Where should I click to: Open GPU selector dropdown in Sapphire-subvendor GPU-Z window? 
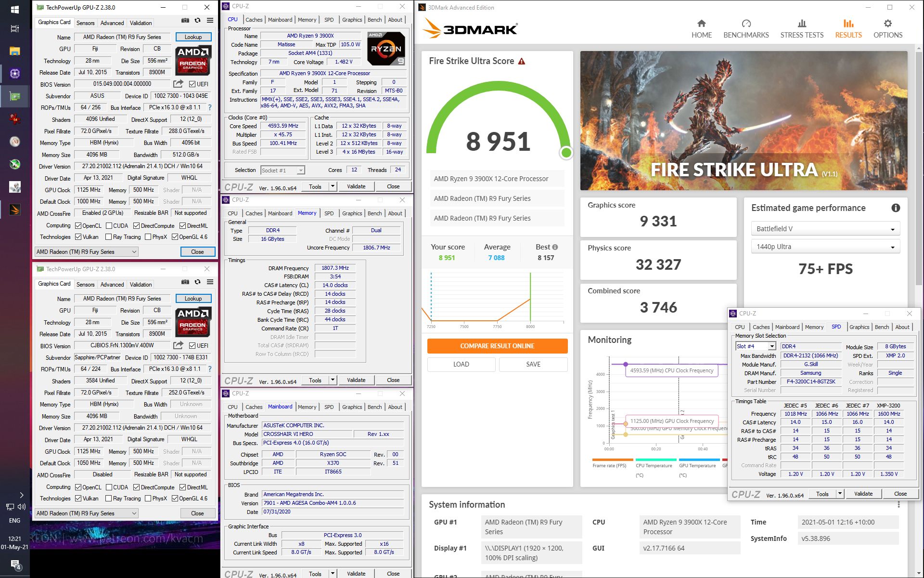coord(87,513)
